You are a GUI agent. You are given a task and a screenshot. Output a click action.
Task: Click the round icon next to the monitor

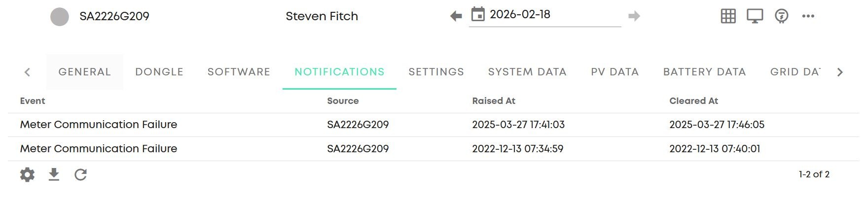pyautogui.click(x=782, y=16)
